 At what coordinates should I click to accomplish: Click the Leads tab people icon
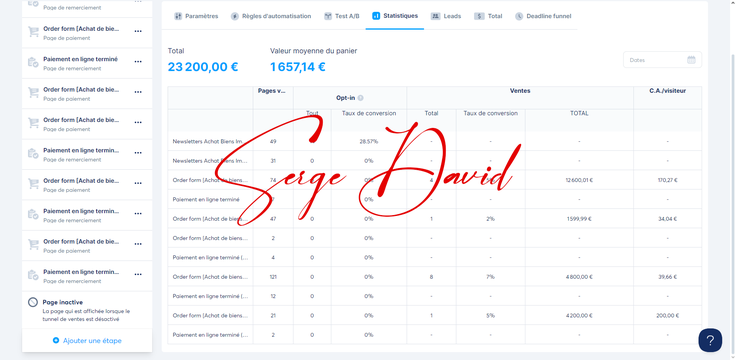click(436, 16)
